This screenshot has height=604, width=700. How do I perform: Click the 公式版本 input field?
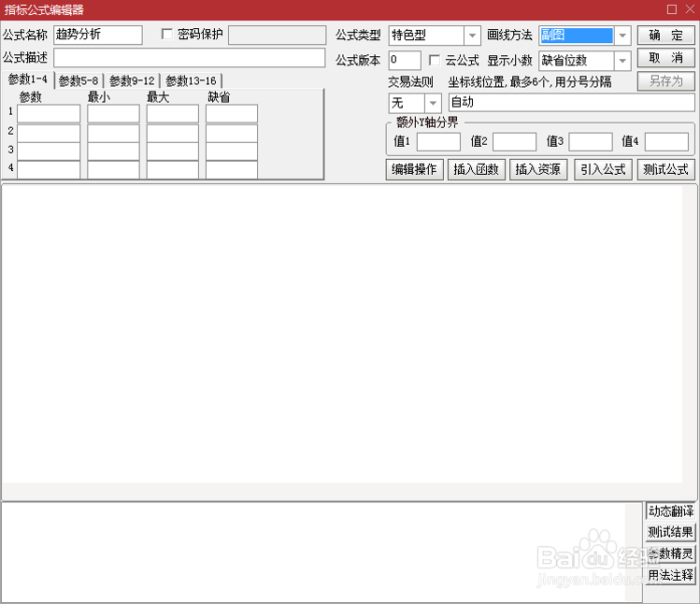tap(405, 60)
